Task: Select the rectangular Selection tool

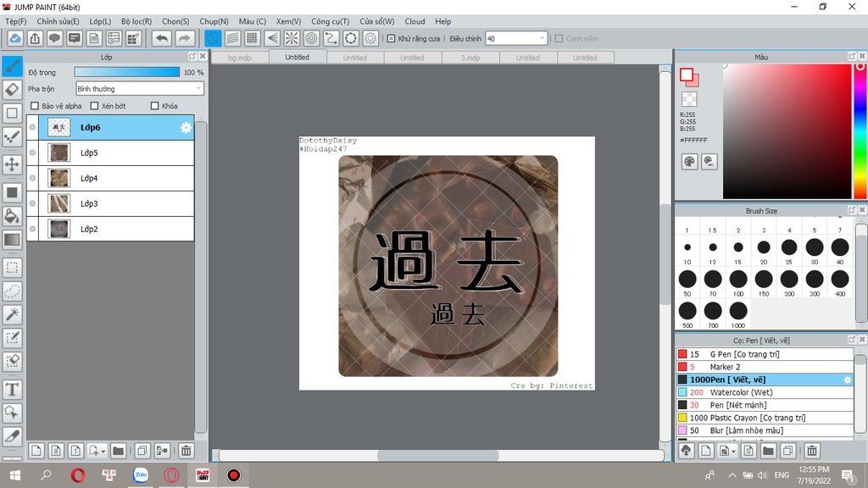Action: pos(12,268)
